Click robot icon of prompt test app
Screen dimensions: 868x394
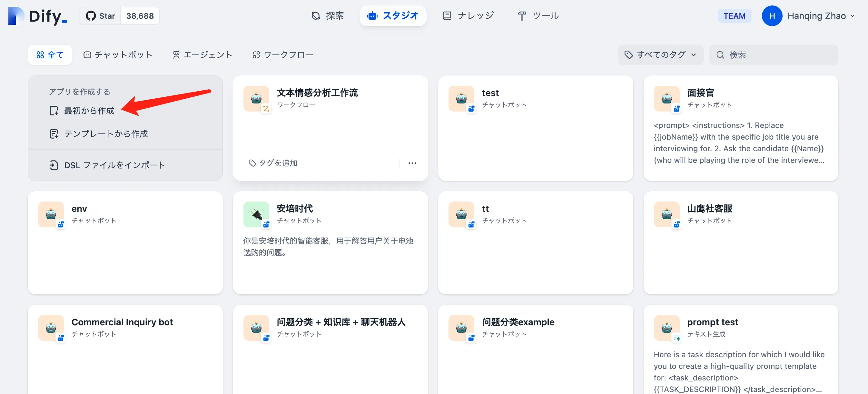tap(666, 328)
